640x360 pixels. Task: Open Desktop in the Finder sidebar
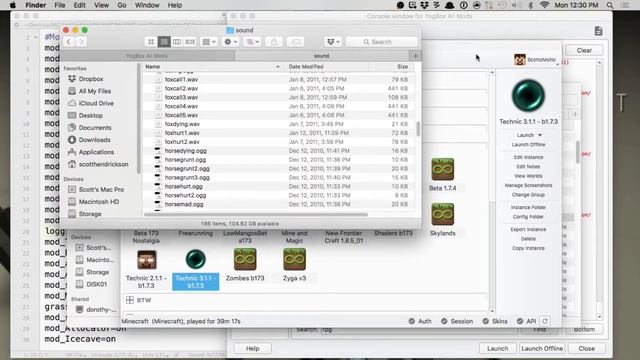tap(90, 116)
